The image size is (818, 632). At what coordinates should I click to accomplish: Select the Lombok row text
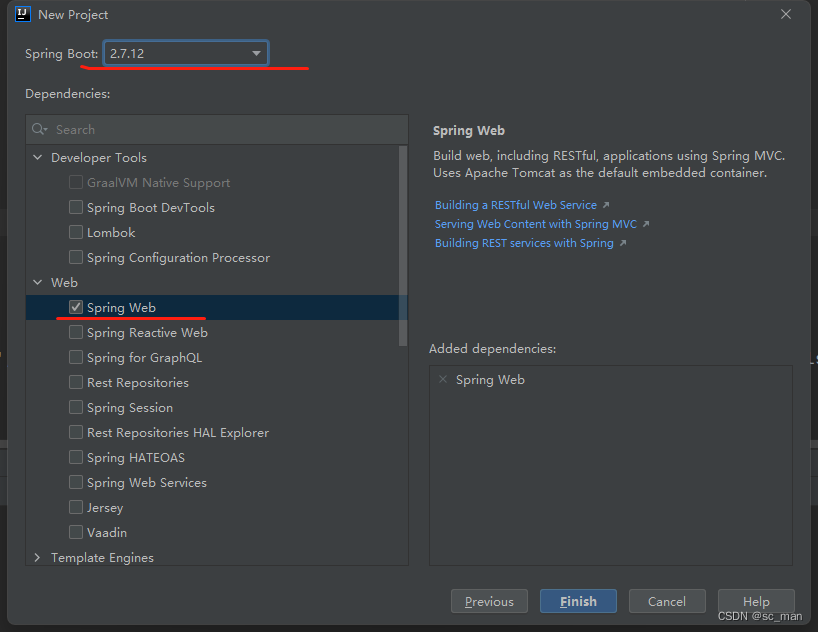coord(111,233)
